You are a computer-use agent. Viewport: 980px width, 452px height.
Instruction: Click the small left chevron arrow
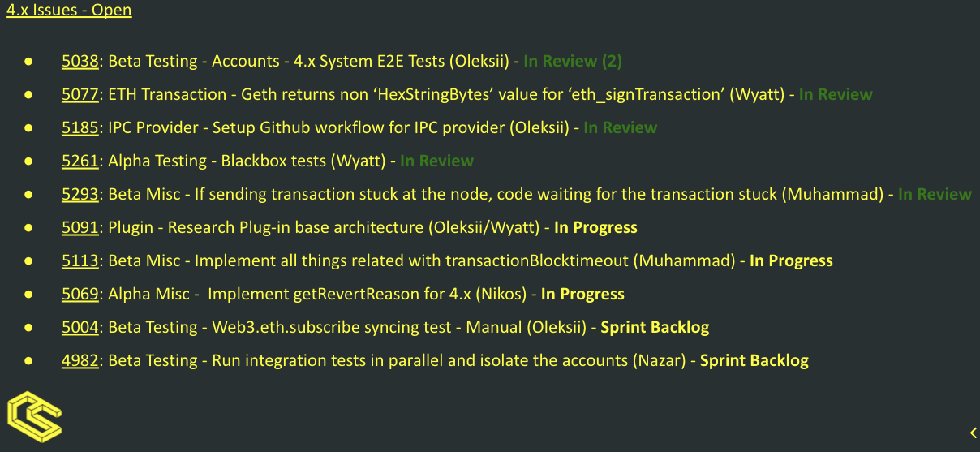point(973,433)
